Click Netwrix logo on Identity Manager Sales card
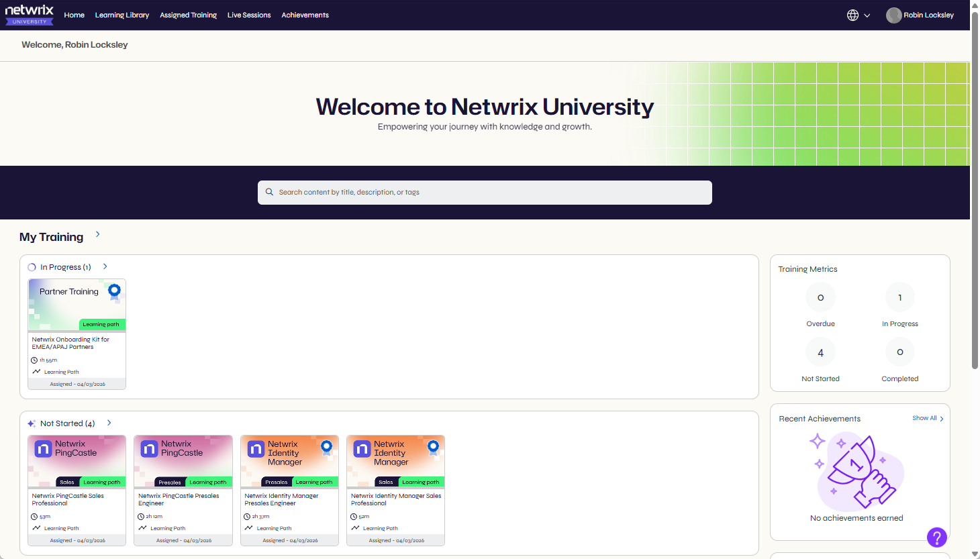Image resolution: width=980 pixels, height=559 pixels. coord(362,449)
